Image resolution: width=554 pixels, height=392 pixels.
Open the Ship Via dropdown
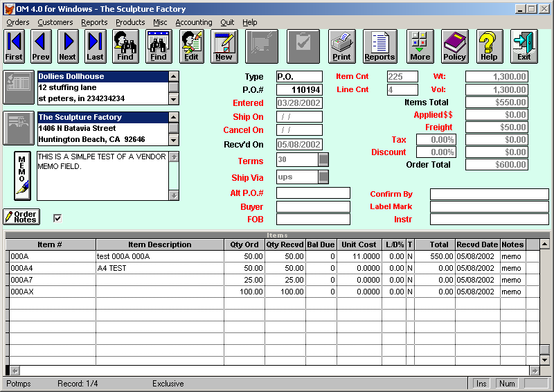pos(323,177)
